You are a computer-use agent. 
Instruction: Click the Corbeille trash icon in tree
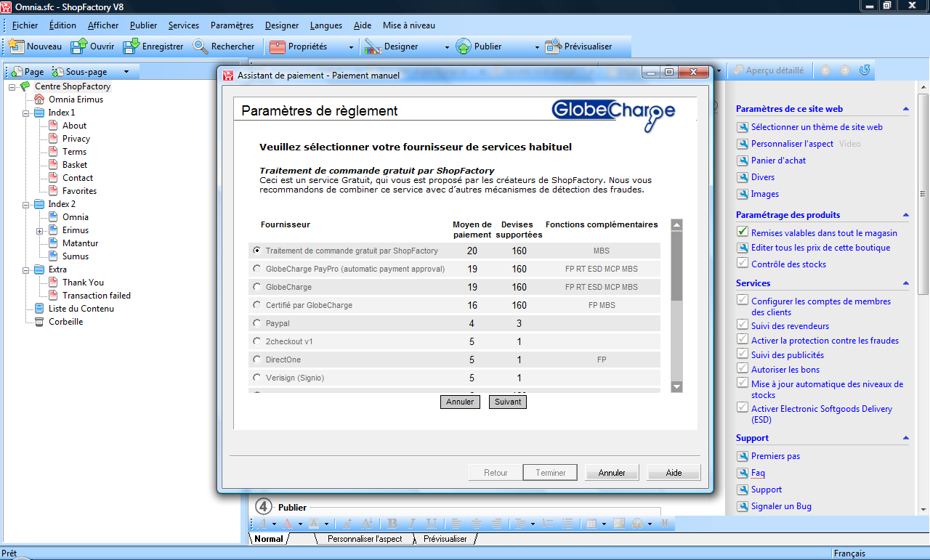(39, 322)
